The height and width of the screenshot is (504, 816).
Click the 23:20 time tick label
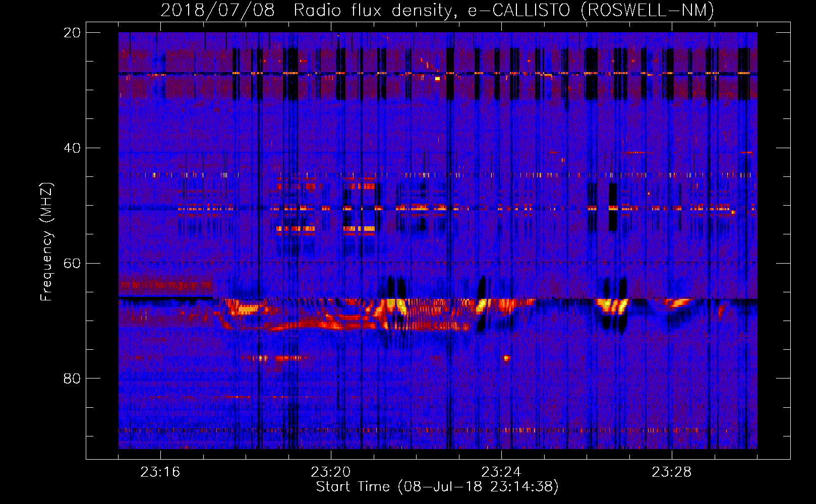pos(330,472)
